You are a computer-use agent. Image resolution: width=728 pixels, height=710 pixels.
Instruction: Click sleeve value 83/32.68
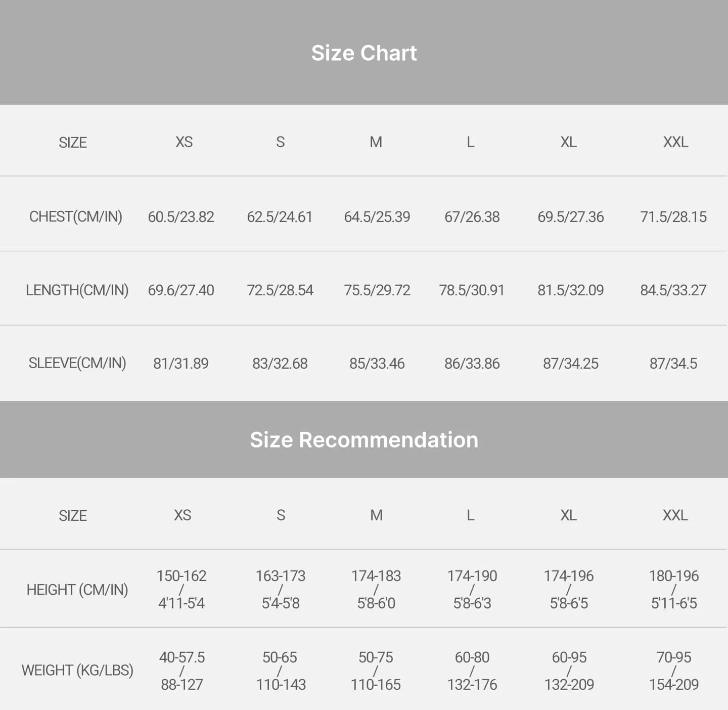280,364
